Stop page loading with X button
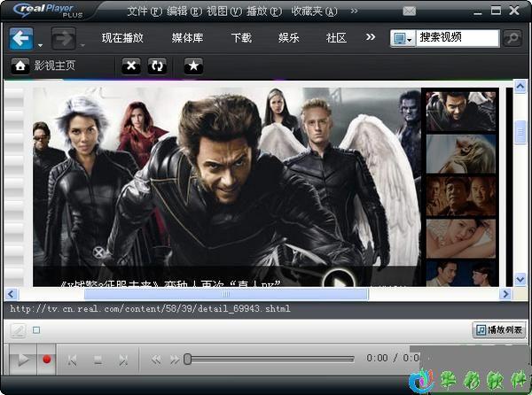Viewport: 532px width, 395px height. pyautogui.click(x=131, y=66)
